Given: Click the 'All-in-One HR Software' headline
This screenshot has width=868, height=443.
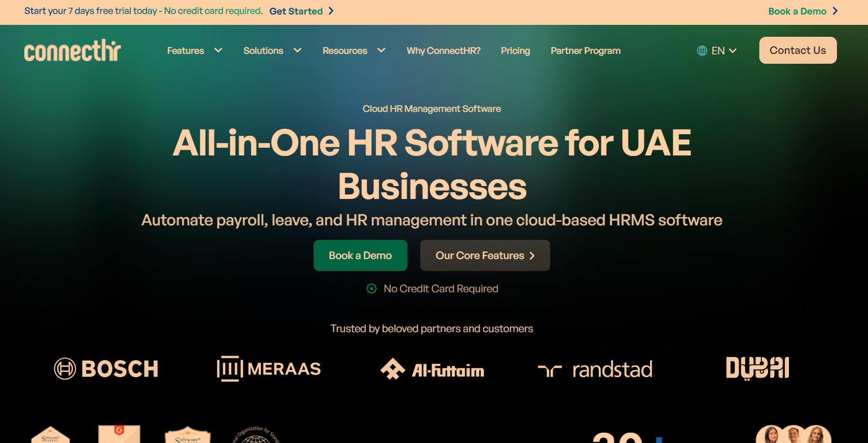Looking at the screenshot, I should pyautogui.click(x=432, y=164).
